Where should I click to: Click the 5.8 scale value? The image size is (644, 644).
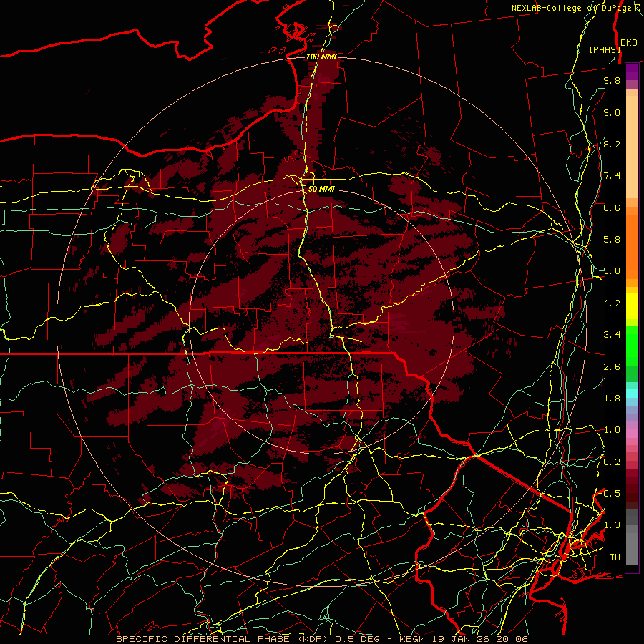pyautogui.click(x=612, y=240)
